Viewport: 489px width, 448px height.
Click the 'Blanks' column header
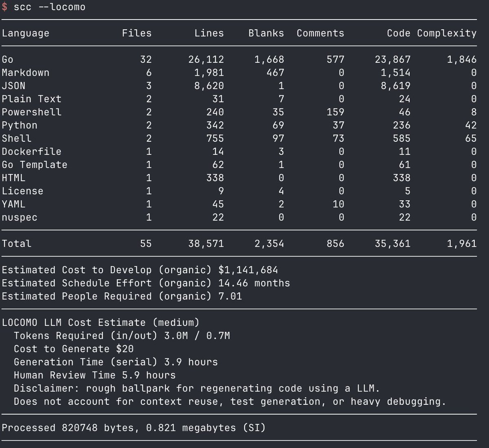(266, 33)
